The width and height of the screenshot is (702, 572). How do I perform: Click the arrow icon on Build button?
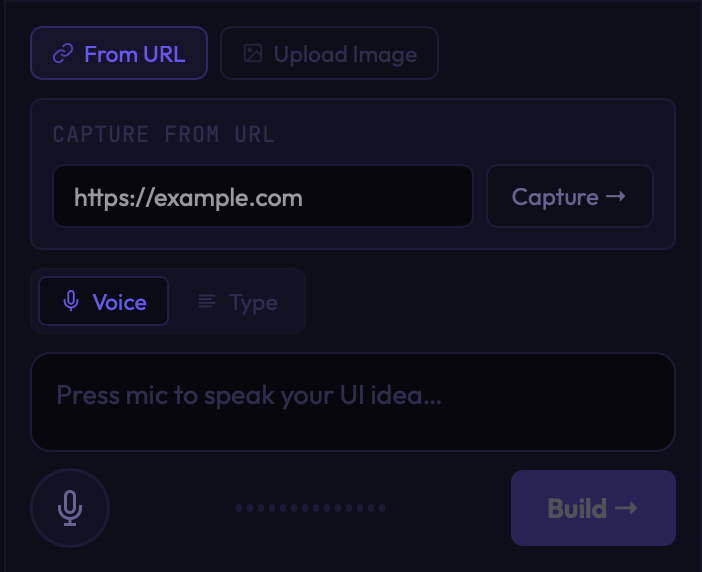click(626, 508)
